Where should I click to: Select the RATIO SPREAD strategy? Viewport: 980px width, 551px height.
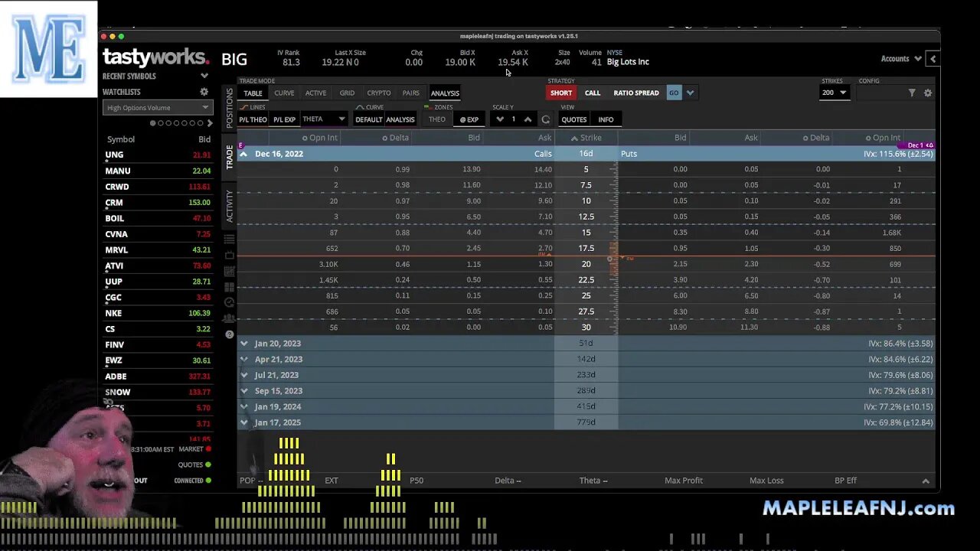(x=635, y=93)
